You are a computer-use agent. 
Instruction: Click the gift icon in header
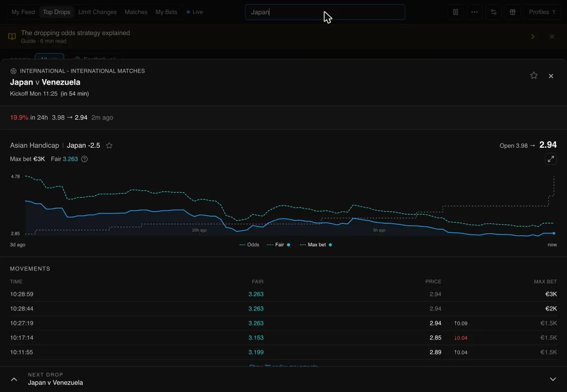click(x=512, y=12)
